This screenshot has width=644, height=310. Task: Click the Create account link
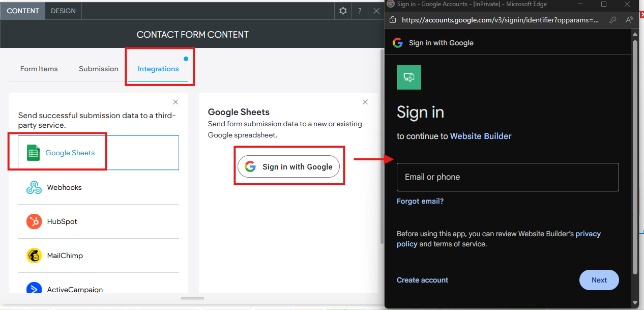pyautogui.click(x=422, y=280)
